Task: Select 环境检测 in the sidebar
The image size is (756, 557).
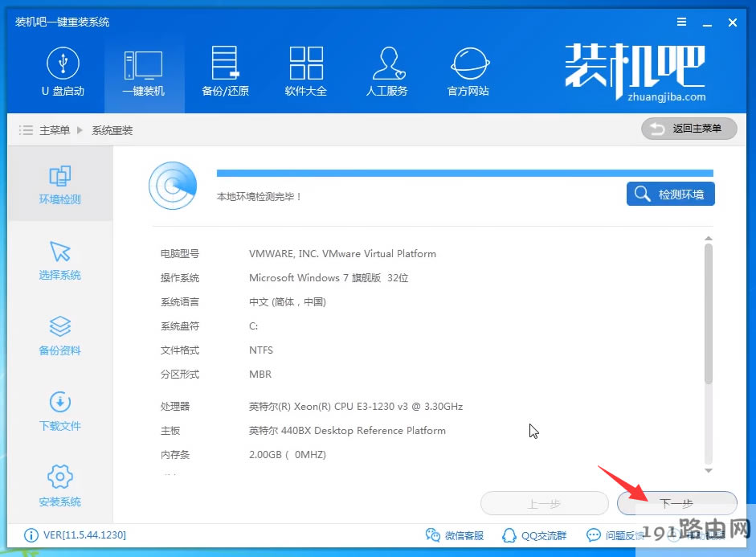Action: point(59,184)
